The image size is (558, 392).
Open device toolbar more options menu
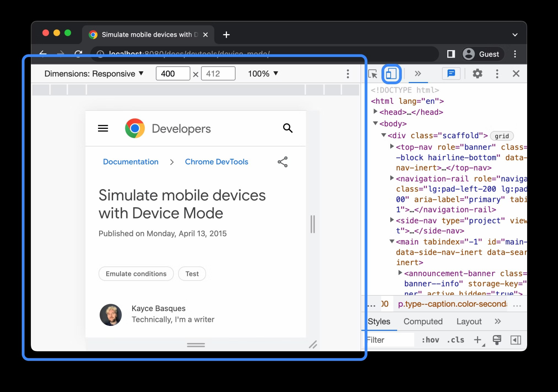[348, 74]
